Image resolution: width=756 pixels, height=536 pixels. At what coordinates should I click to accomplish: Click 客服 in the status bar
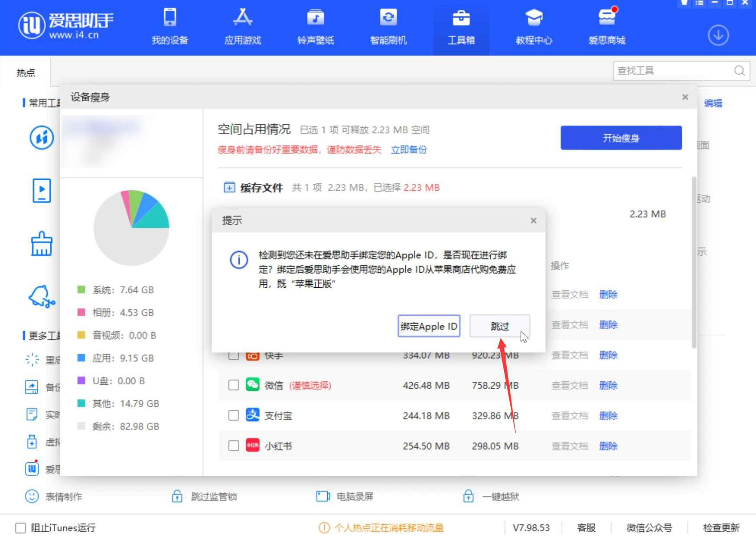[x=587, y=528]
